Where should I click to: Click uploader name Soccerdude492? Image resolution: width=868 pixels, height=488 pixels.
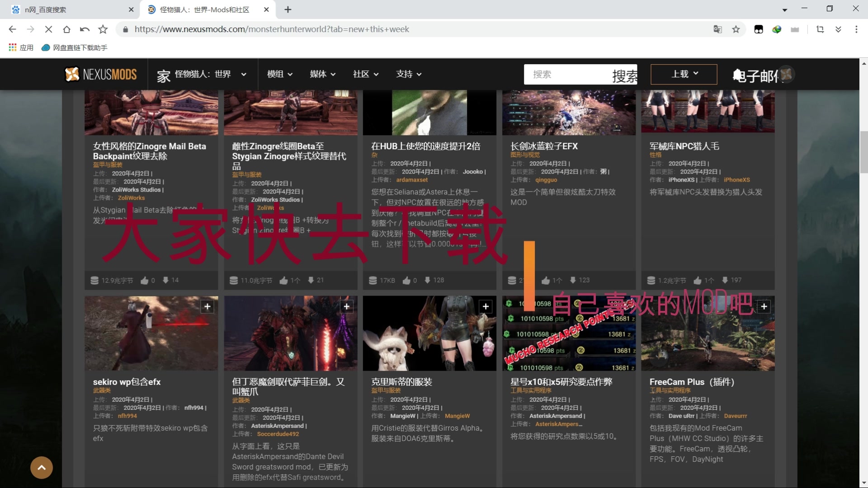pyautogui.click(x=278, y=434)
